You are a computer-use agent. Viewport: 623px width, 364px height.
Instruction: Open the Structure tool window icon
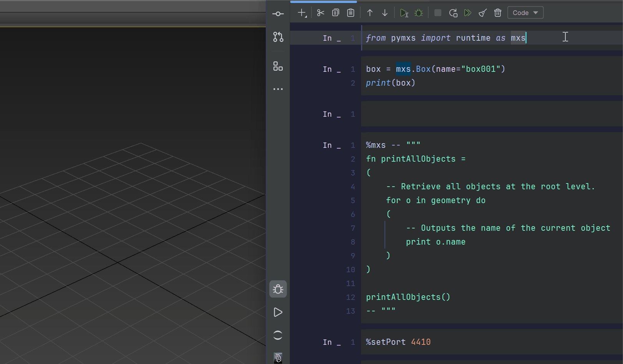(278, 66)
